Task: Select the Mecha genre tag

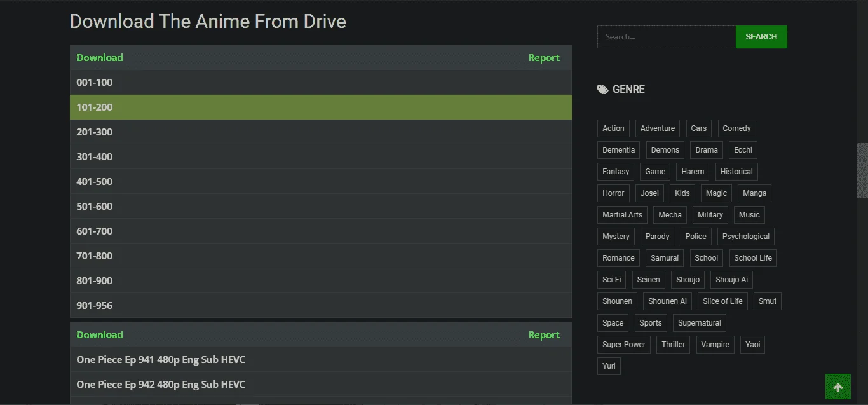Action: (x=670, y=215)
